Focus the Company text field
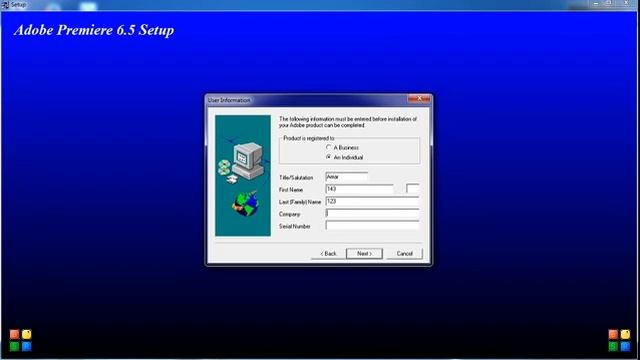The image size is (640, 360). pos(372,213)
